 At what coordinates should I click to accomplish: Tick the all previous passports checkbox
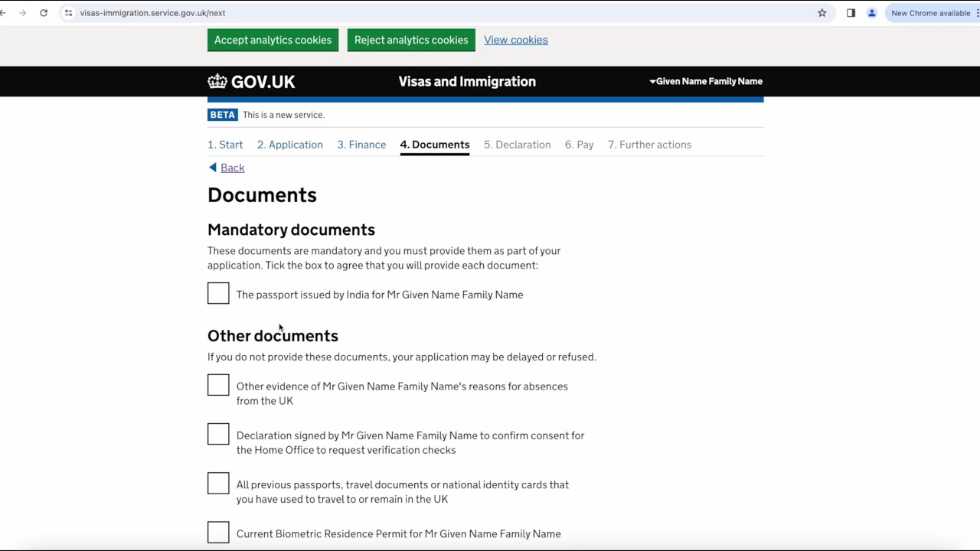[x=218, y=483]
